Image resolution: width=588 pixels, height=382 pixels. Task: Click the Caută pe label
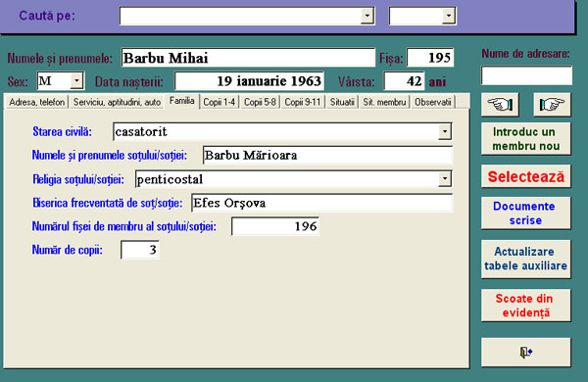[47, 16]
